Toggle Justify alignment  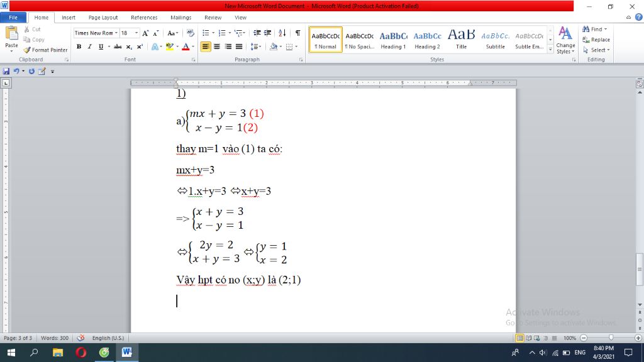[239, 47]
